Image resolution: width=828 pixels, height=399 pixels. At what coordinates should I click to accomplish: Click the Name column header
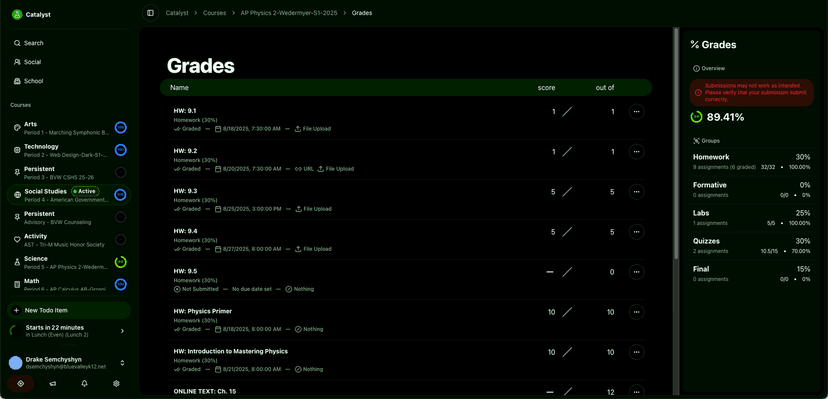(x=180, y=88)
